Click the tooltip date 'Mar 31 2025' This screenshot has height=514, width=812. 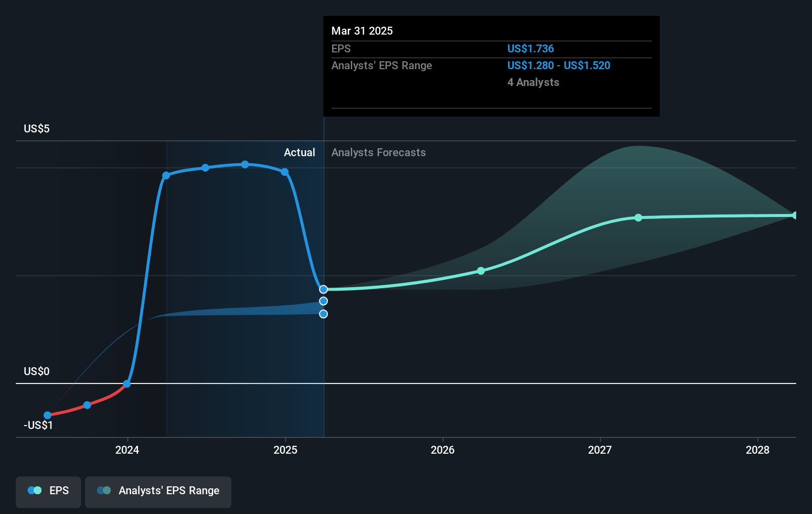coord(362,31)
